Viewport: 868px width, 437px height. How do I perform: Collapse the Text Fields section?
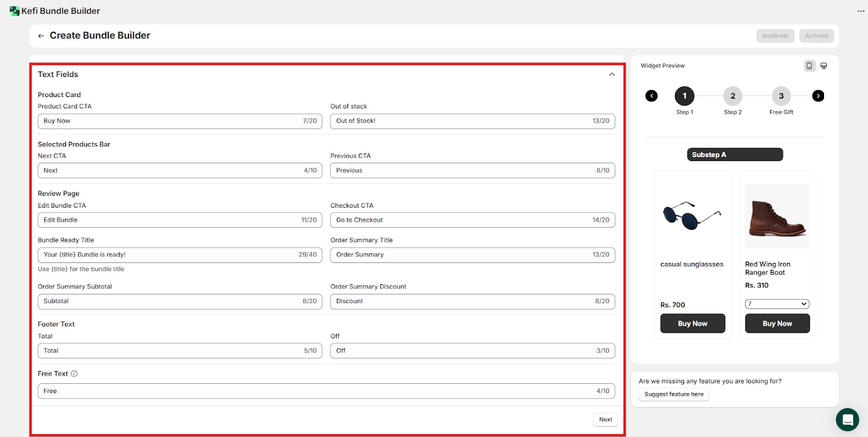click(612, 74)
